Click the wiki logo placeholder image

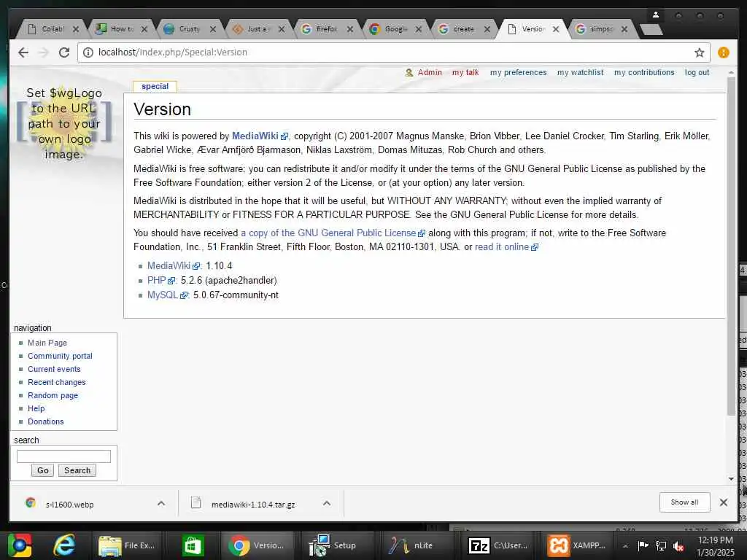(x=64, y=122)
